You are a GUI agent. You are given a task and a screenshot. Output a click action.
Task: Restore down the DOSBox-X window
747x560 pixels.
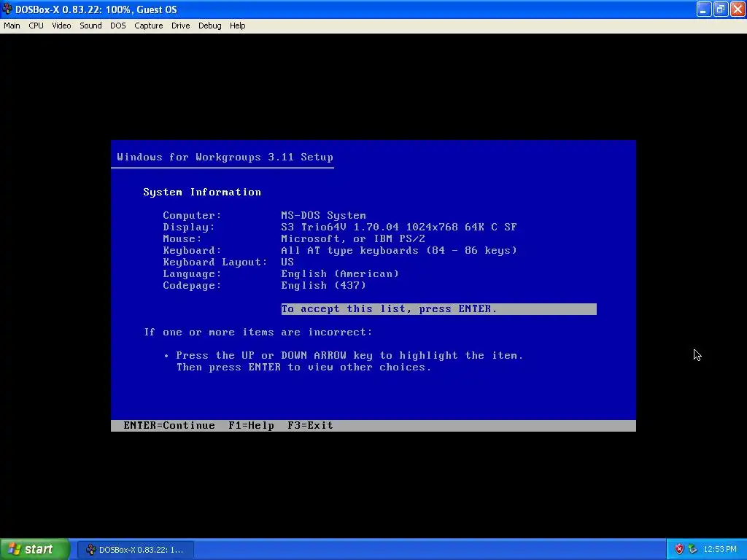pos(720,9)
